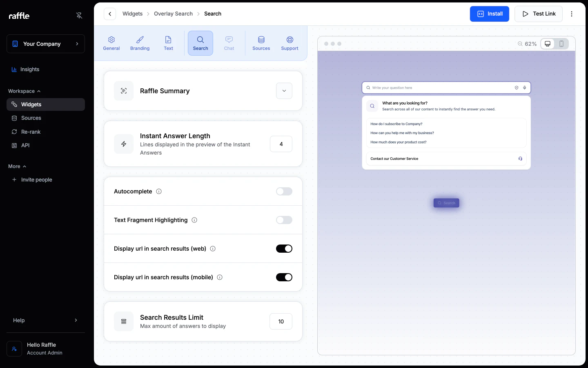
Task: Click info icon for Display url (mobile)
Action: tap(220, 277)
